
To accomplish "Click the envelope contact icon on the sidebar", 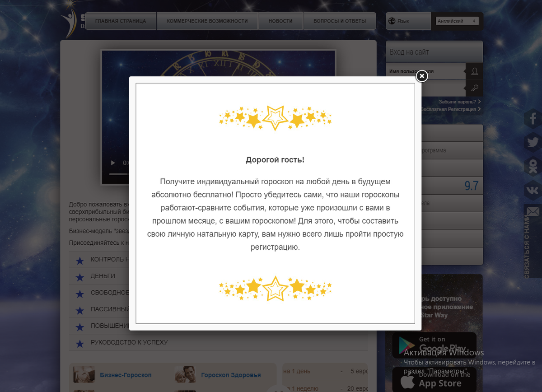I will point(533,211).
